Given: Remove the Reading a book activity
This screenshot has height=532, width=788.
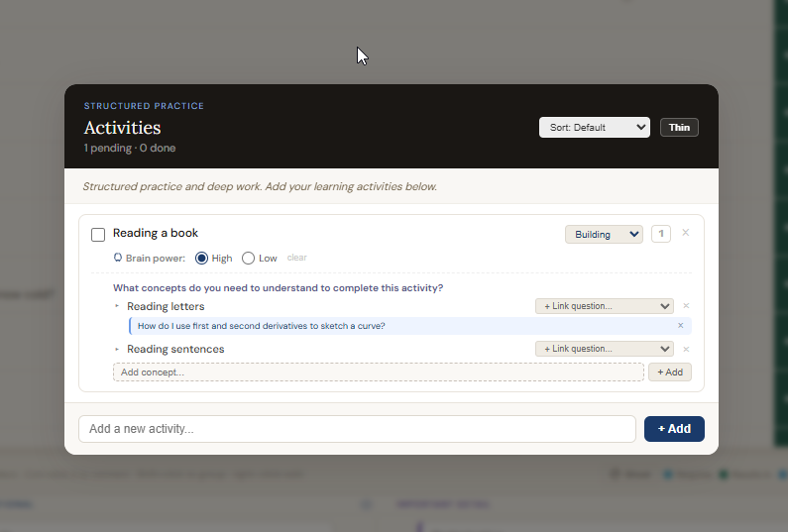Looking at the screenshot, I should coord(685,233).
